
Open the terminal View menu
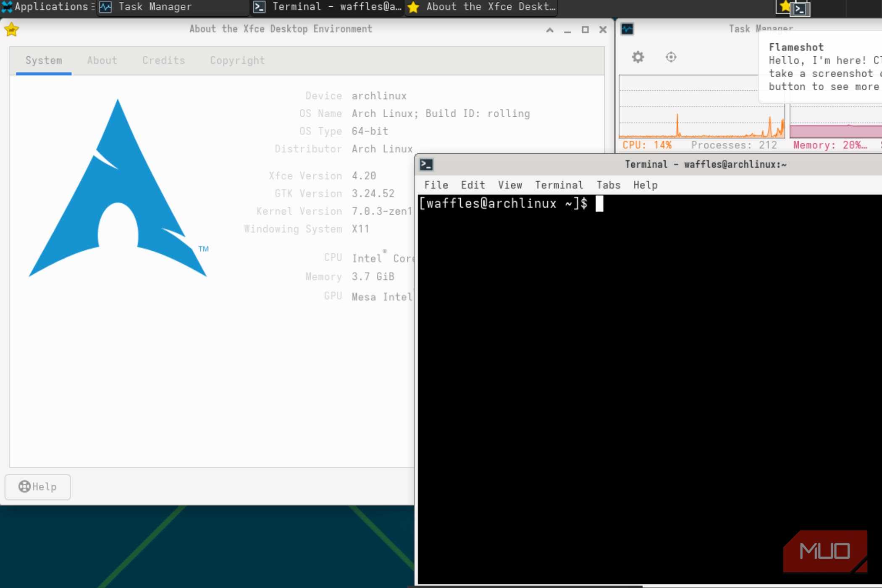(x=510, y=185)
